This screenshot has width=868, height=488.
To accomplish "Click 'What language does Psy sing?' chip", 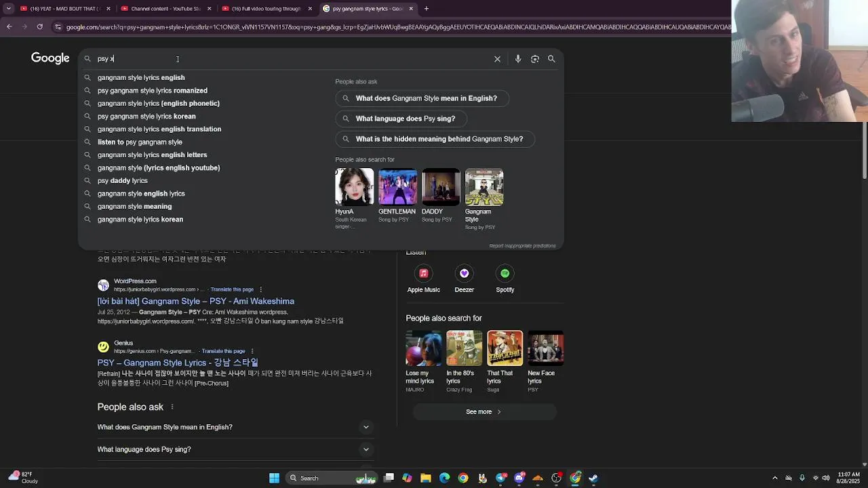I will (401, 119).
